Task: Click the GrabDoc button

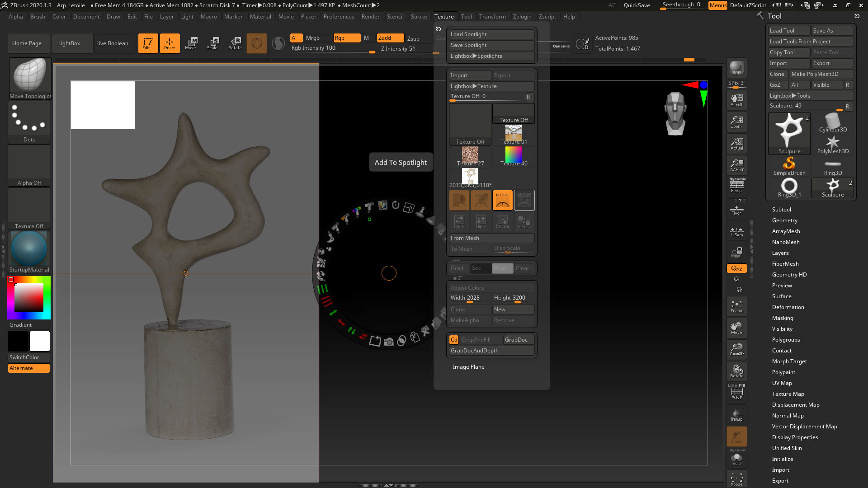Action: tap(518, 339)
